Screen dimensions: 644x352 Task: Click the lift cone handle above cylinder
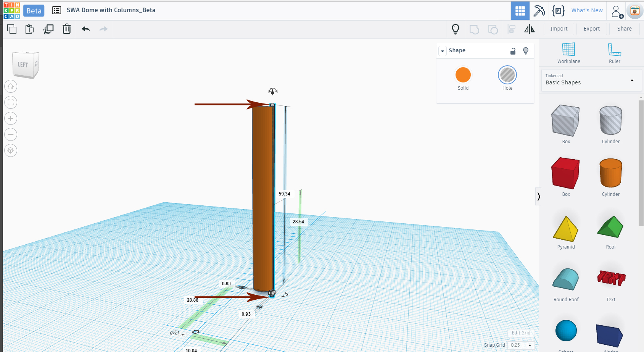[272, 91]
